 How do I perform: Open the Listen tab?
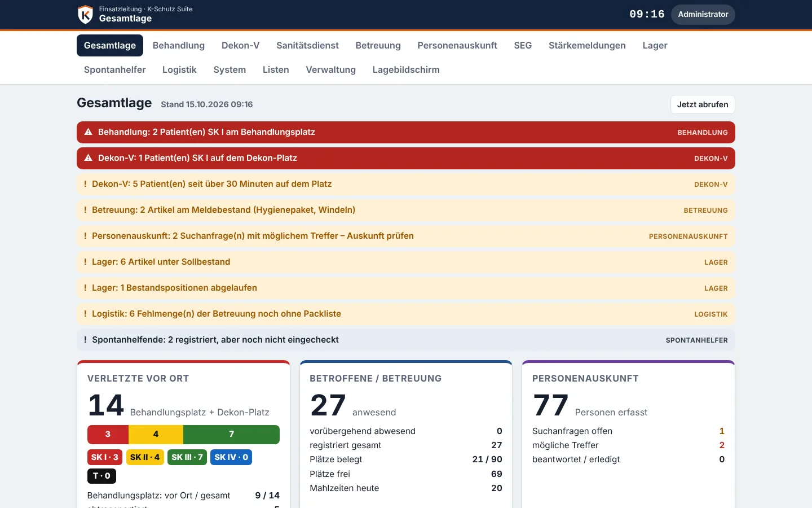tap(276, 70)
